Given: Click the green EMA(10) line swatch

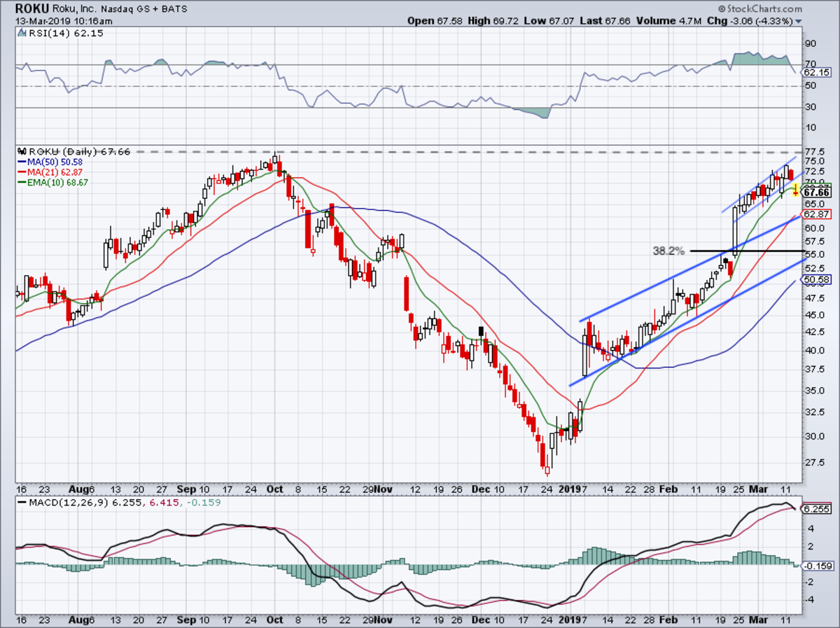Looking at the screenshot, I should coord(22,182).
